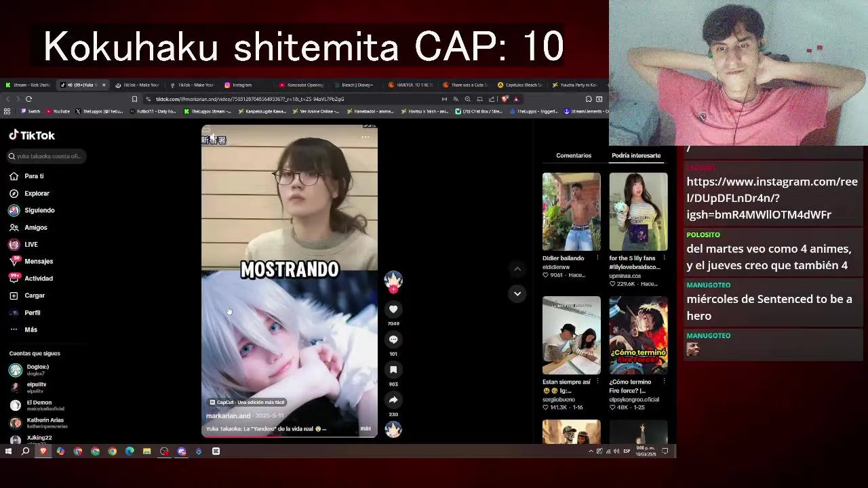Click CapCut edición más fácil tag
Viewport: 868px width, 488px height.
(x=247, y=402)
